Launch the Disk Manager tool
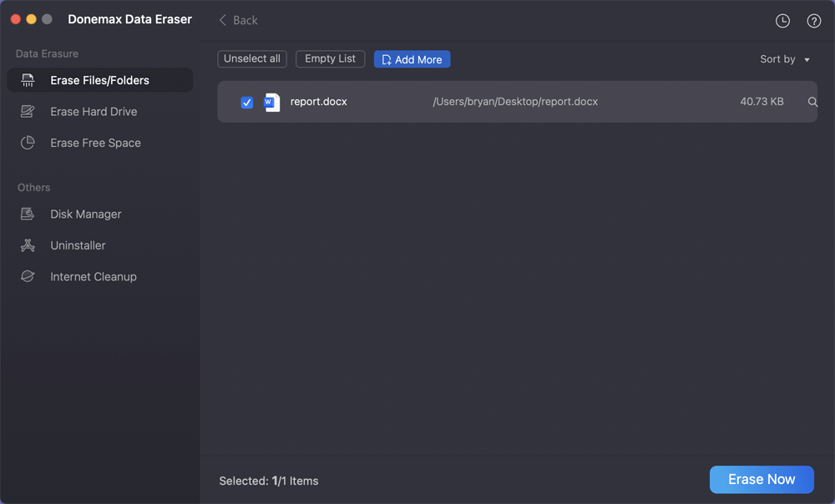Image resolution: width=835 pixels, height=504 pixels. 86,214
